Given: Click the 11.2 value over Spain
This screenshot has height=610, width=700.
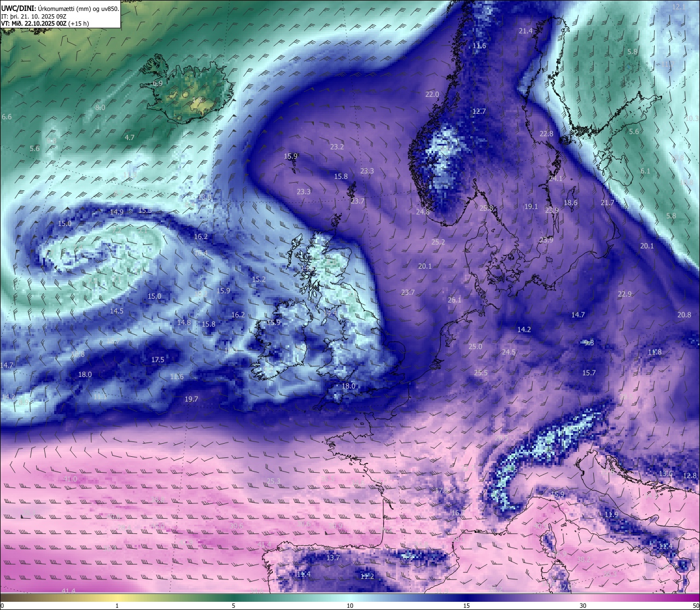Looking at the screenshot, I should coord(367,577).
